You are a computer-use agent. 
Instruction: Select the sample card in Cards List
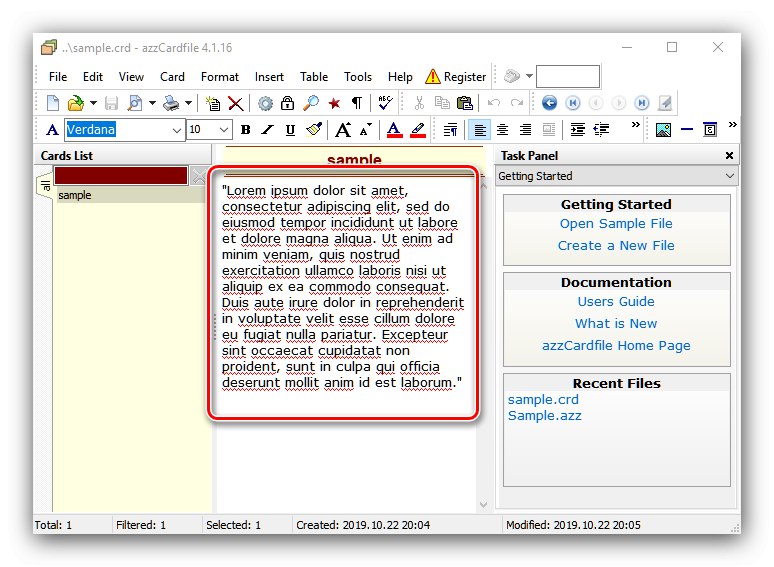coord(130,195)
